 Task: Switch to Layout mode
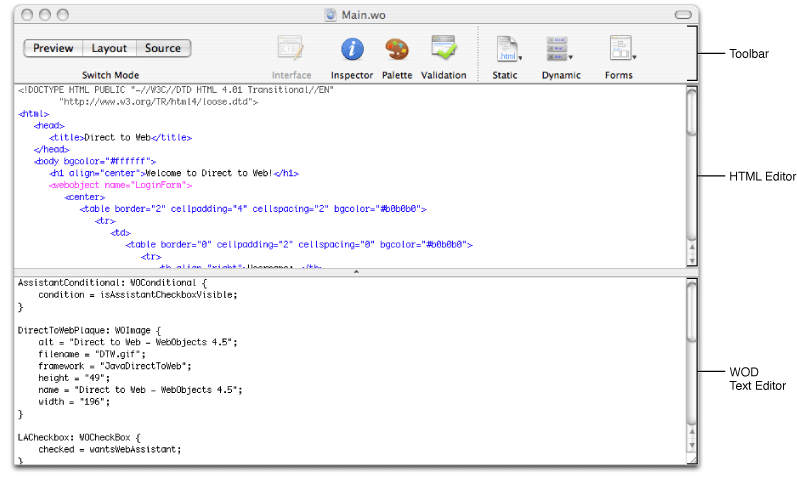pyautogui.click(x=109, y=48)
